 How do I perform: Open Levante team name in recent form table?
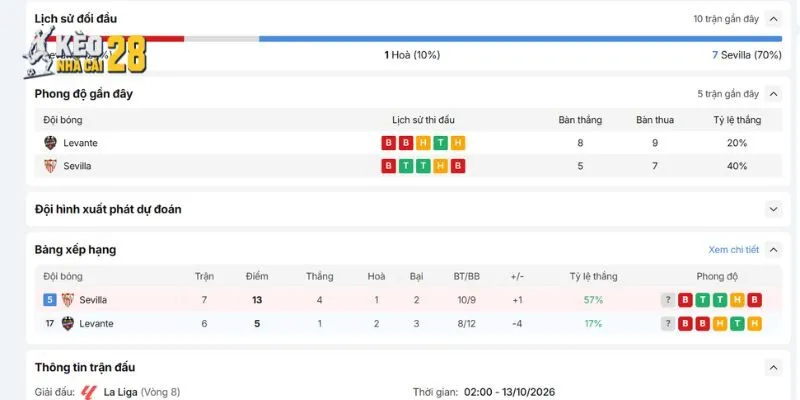(x=80, y=143)
